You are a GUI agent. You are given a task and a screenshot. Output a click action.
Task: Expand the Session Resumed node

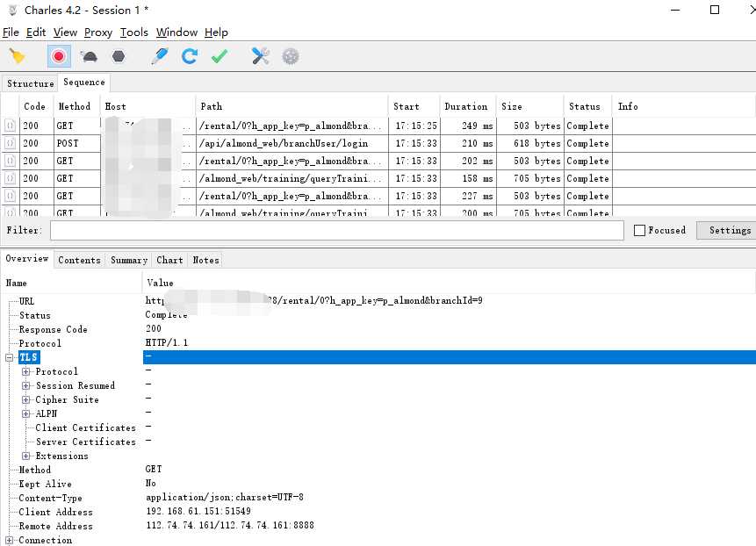coord(26,385)
